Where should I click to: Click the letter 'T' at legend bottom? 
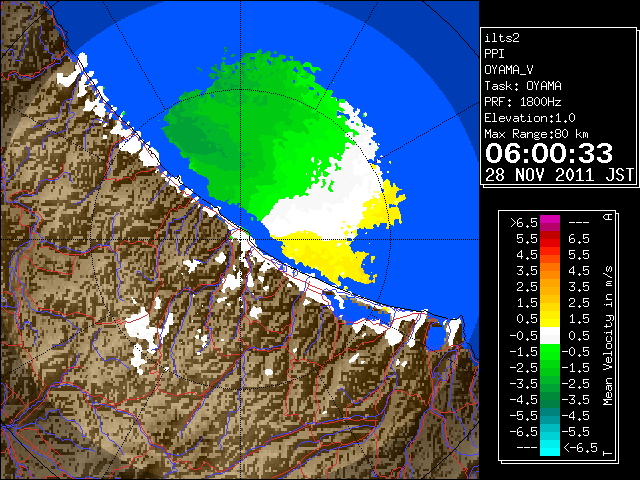tap(608, 453)
